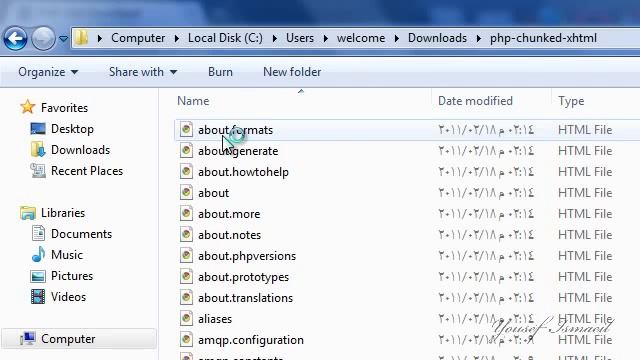
Task: Click the aliases file icon
Action: pos(186,318)
